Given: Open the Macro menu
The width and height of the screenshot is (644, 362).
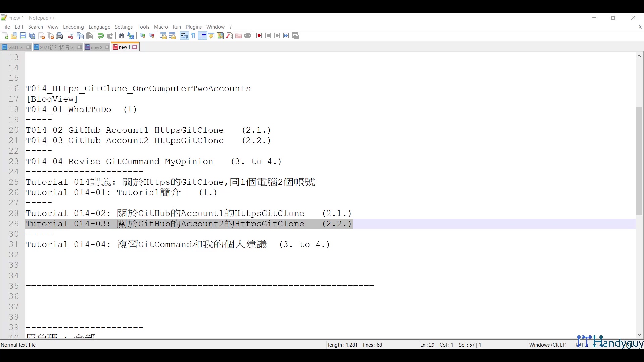Looking at the screenshot, I should click(x=161, y=27).
